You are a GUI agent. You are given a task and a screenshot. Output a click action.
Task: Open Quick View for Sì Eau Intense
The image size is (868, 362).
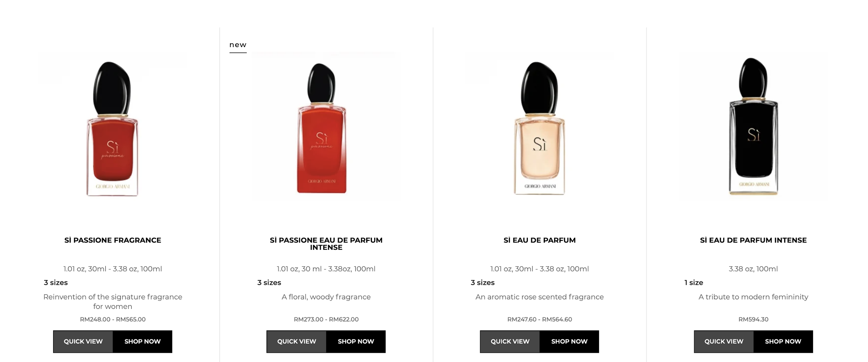click(x=724, y=341)
